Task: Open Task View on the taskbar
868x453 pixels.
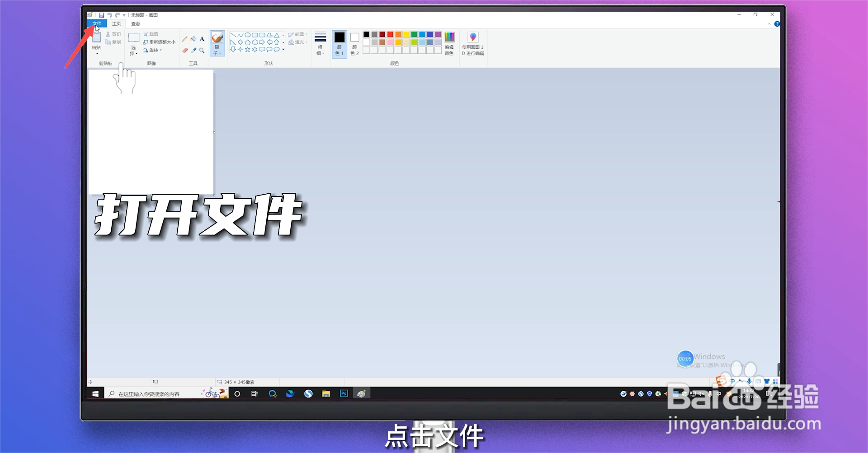Action: (x=255, y=394)
